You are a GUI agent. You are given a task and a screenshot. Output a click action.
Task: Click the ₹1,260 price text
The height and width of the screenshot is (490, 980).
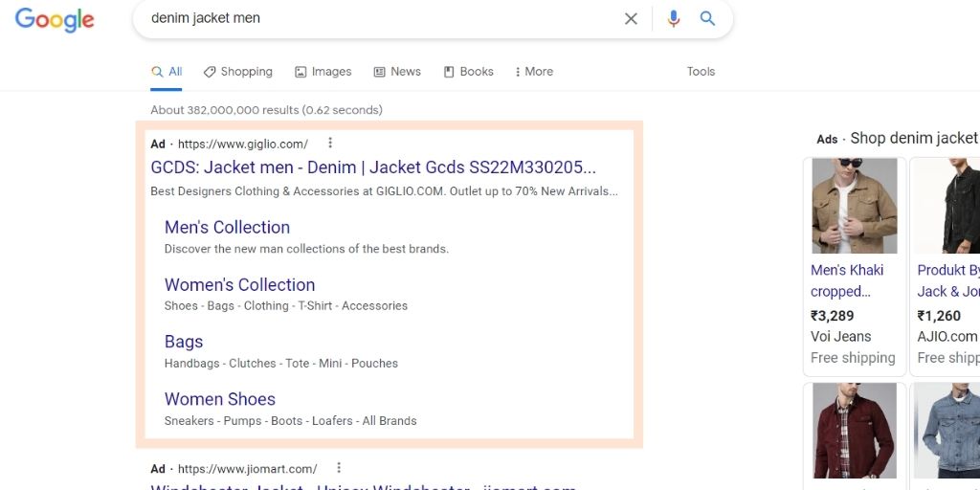click(939, 316)
